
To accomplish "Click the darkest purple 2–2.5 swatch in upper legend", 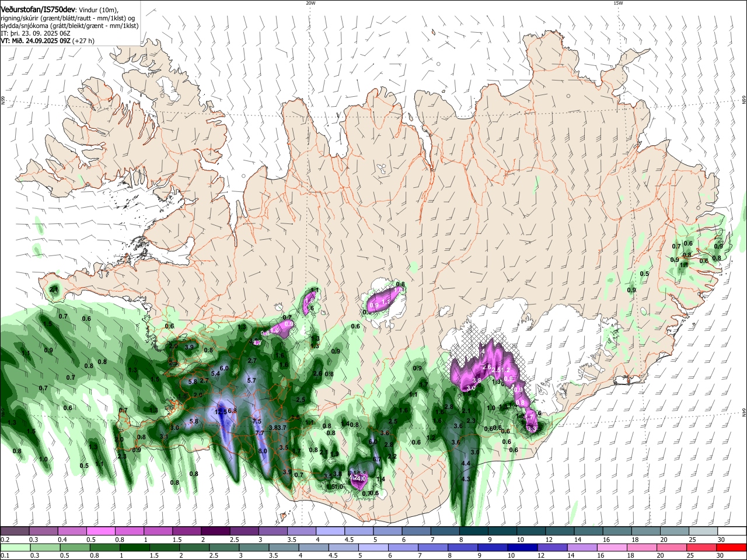I will pyautogui.click(x=215, y=531).
